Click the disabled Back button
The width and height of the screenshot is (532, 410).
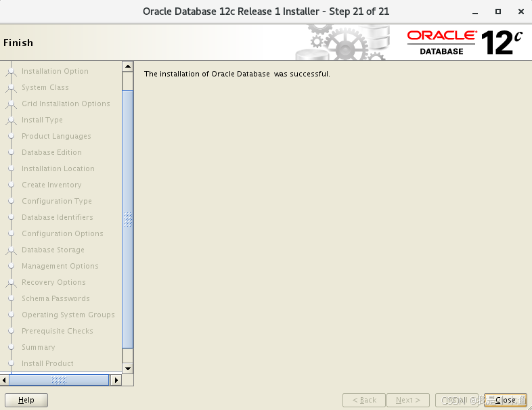364,400
